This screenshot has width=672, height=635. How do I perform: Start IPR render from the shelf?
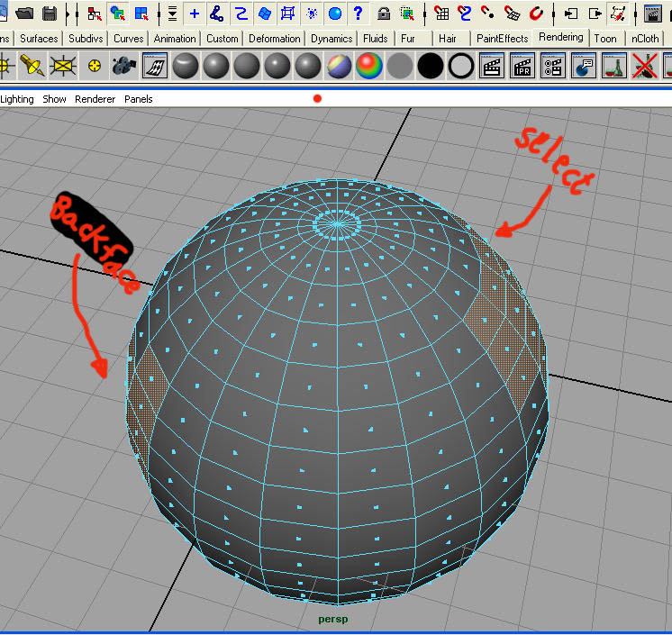coord(522,66)
